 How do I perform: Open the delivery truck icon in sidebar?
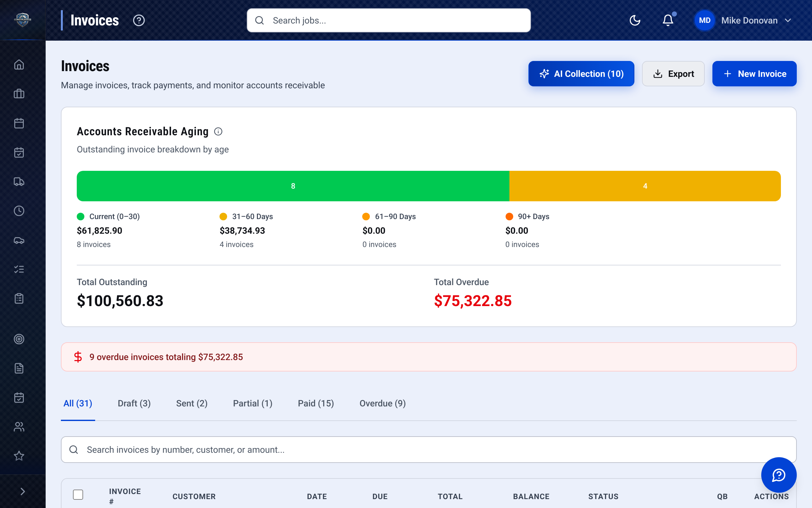coord(19,182)
